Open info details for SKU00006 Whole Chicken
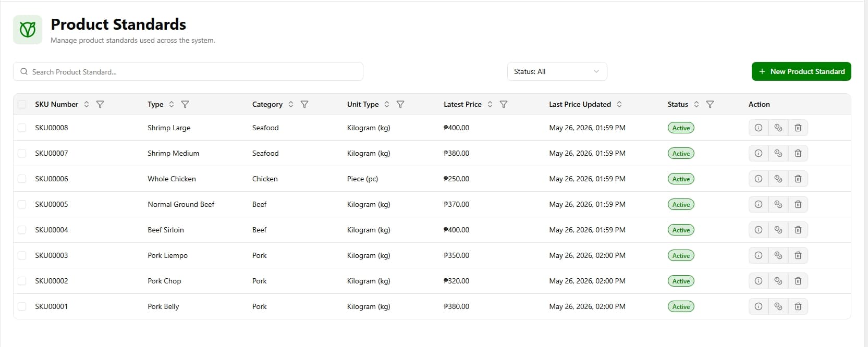The height and width of the screenshot is (347, 868). click(759, 179)
